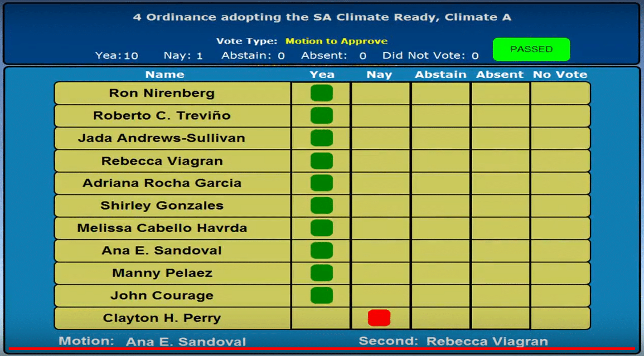Click the red progress bar at bottom
The height and width of the screenshot is (356, 644).
click(322, 348)
